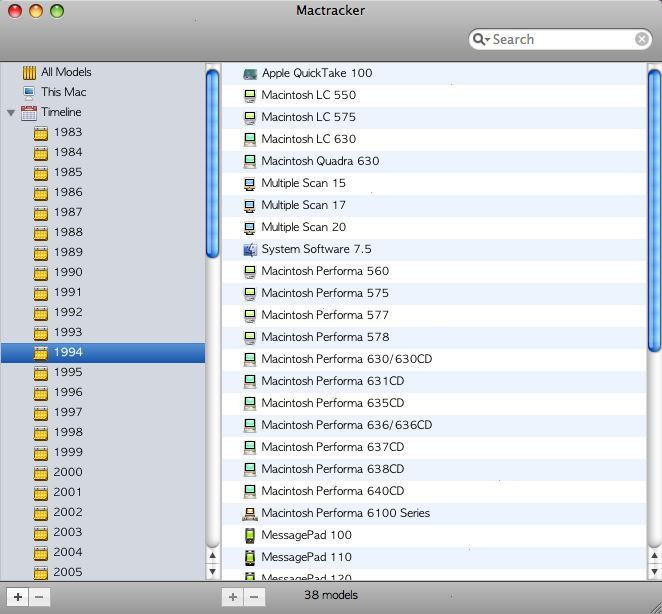Click the Timeline calendar icon

click(x=29, y=113)
